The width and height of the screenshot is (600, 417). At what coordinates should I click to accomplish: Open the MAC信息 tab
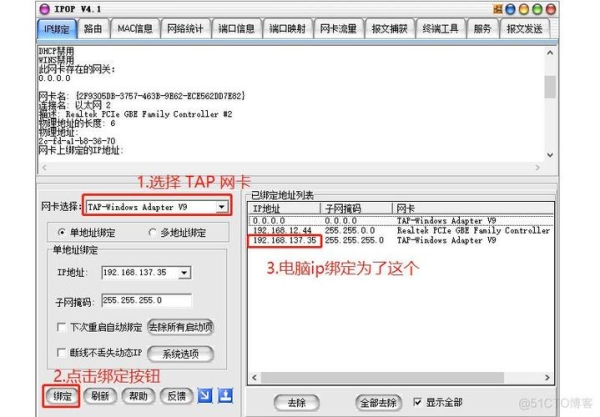[135, 29]
